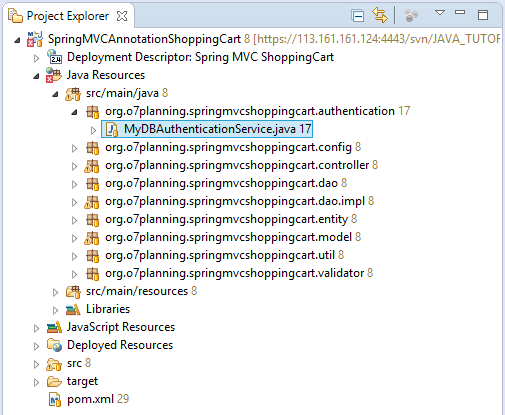This screenshot has height=415, width=505.
Task: Toggle Link with Editor icon
Action: (380, 15)
